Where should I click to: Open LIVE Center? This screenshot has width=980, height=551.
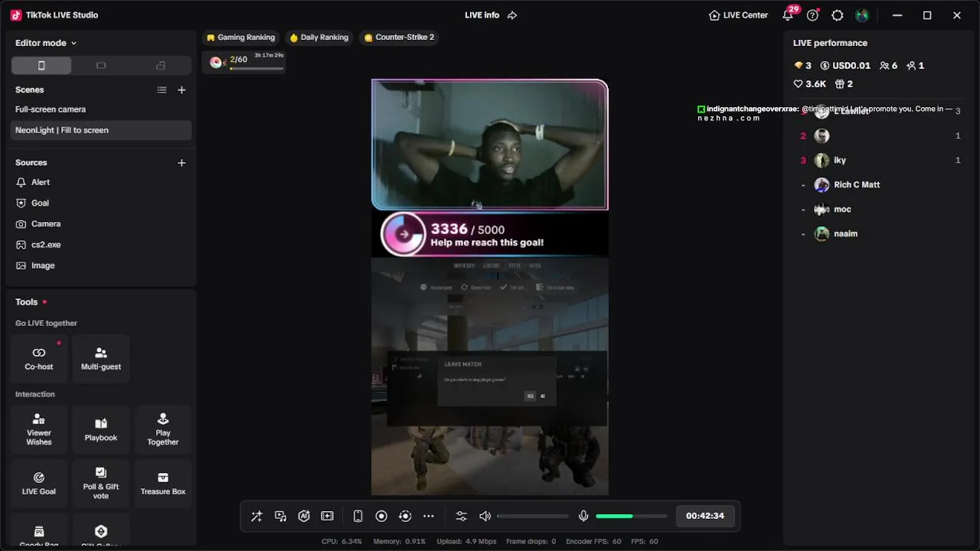coord(738,15)
